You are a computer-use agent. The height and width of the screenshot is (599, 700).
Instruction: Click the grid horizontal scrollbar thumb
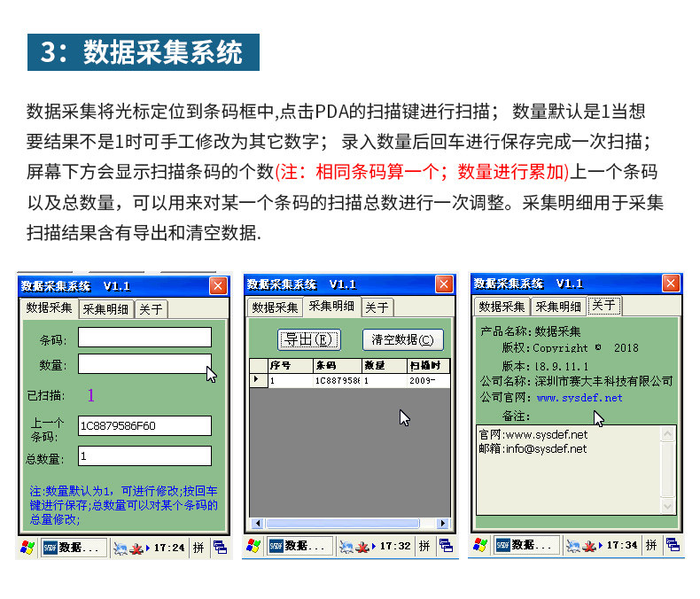(343, 523)
